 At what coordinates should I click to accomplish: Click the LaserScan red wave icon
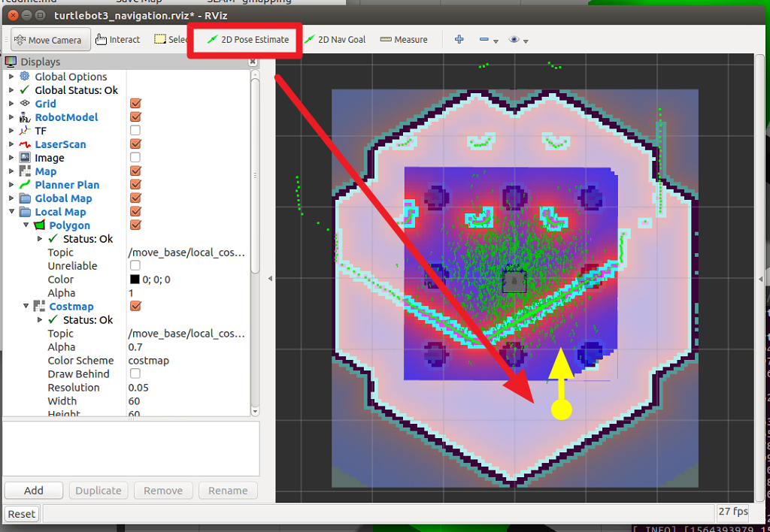point(25,144)
